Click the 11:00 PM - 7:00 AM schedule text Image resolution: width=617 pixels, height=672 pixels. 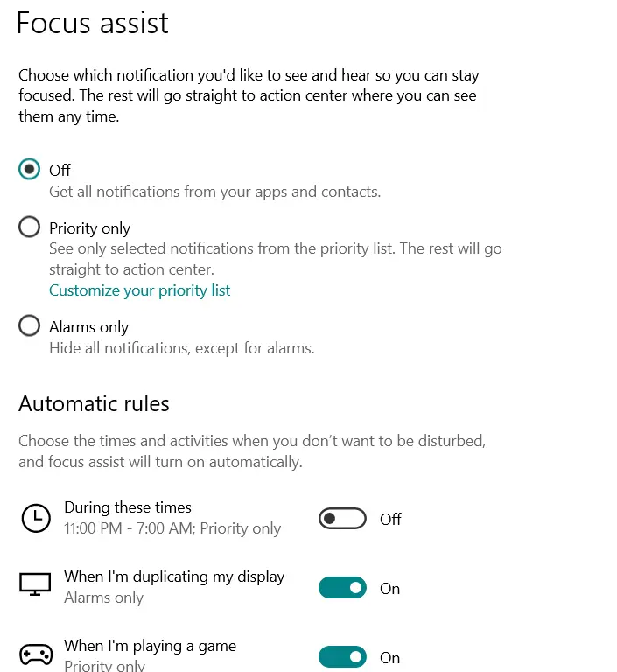click(172, 528)
